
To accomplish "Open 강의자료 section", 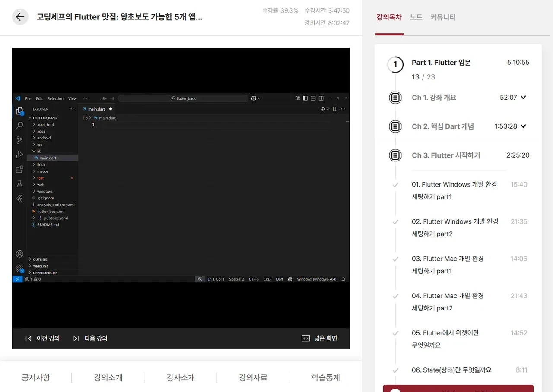I will [x=253, y=377].
